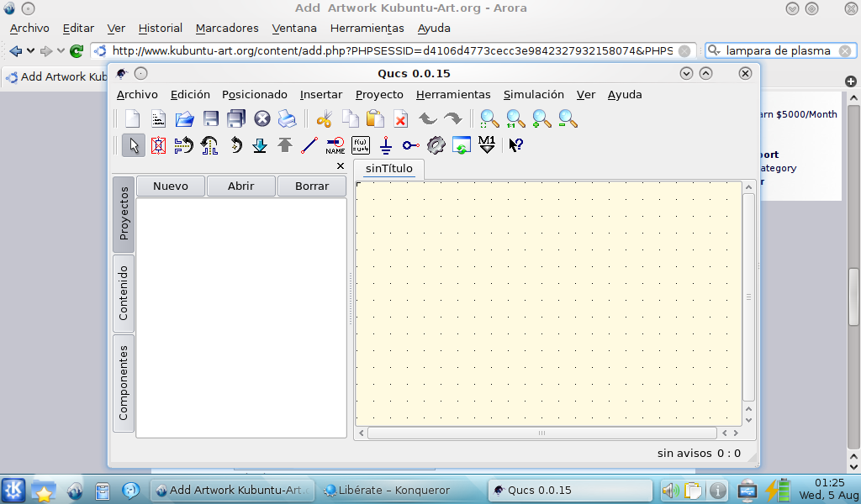
Task: Go into subcircuit with down arrow icon
Action: tap(260, 145)
